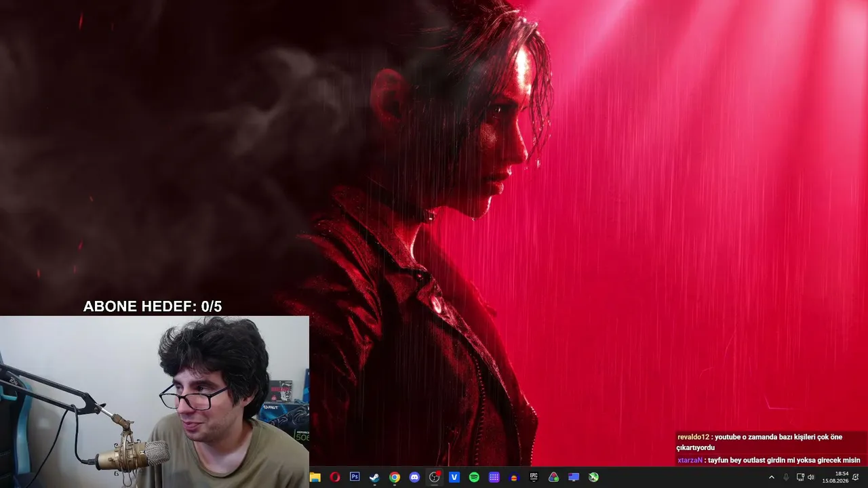The width and height of the screenshot is (868, 488).
Task: Launch Opera browser from the taskbar
Action: 334,477
